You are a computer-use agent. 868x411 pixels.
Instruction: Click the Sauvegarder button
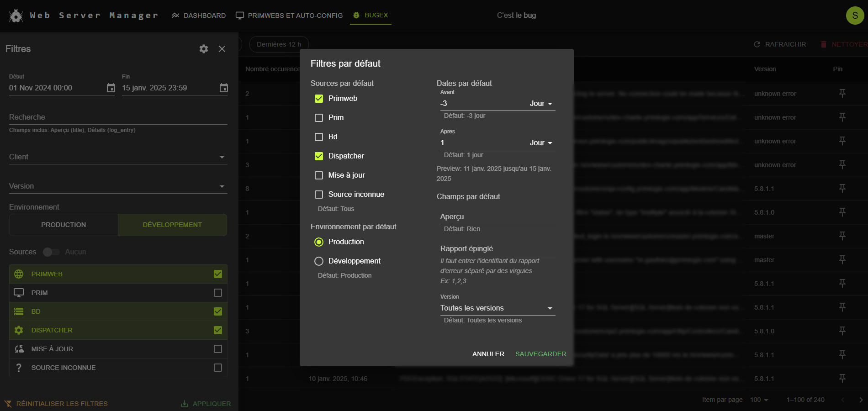coord(540,354)
